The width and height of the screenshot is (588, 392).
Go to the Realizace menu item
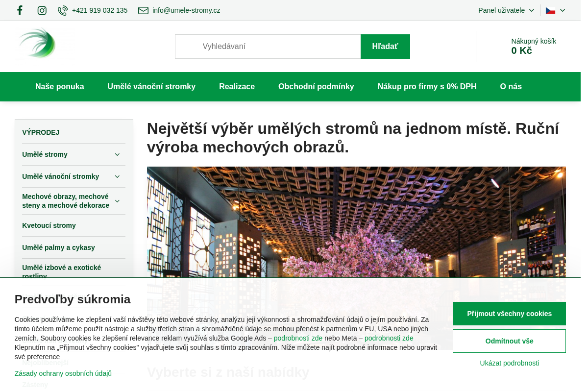[x=237, y=87]
